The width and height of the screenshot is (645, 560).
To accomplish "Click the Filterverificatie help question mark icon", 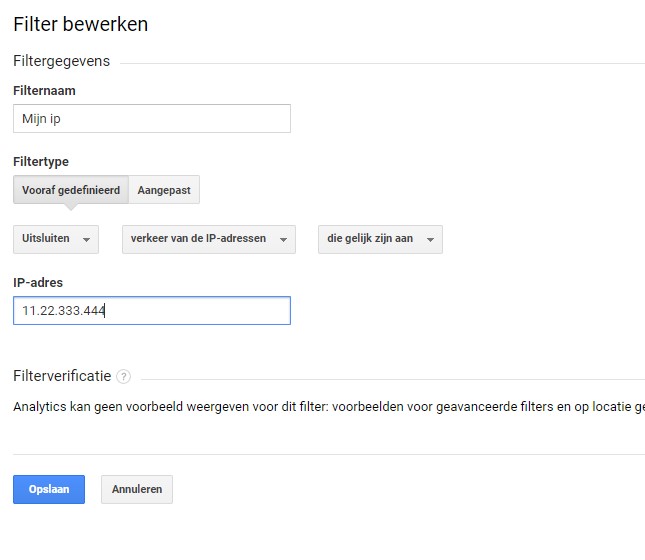I will click(123, 377).
